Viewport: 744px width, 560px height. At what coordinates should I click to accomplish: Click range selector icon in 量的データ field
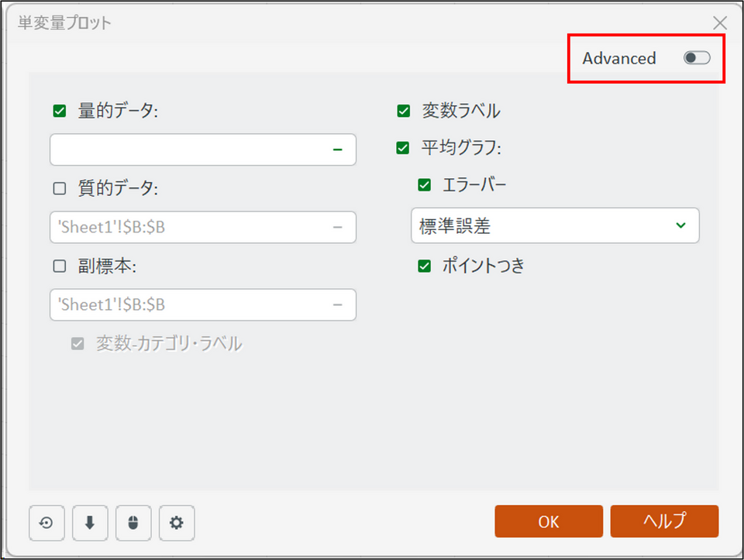coord(337,149)
